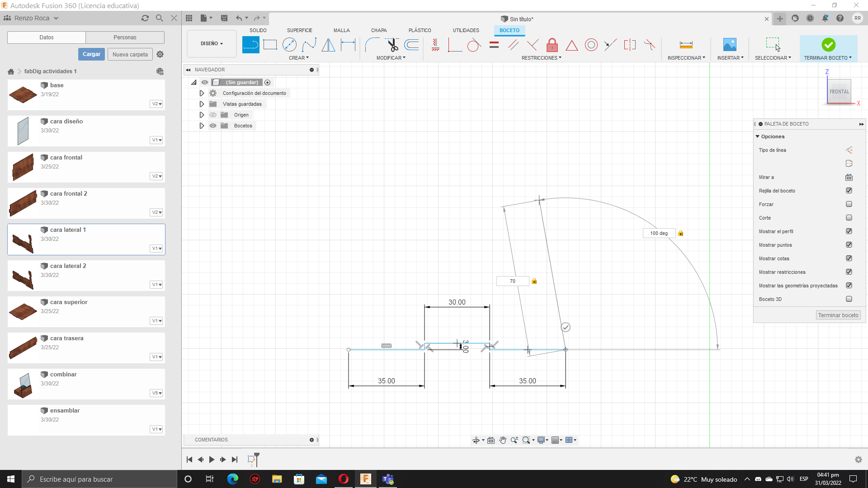Enable the Forzar checkbox

849,204
